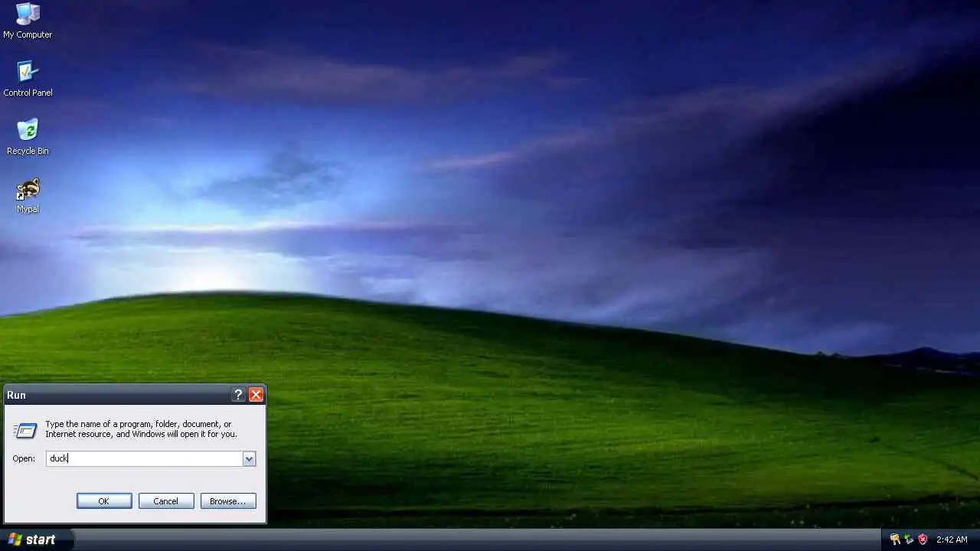Click the 2:42 AM taskbar clock

tap(952, 540)
